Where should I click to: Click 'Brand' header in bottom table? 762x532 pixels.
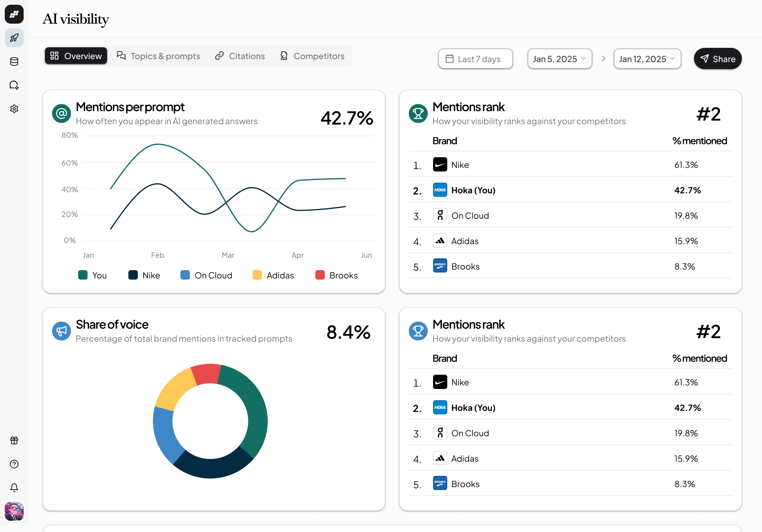click(x=445, y=359)
